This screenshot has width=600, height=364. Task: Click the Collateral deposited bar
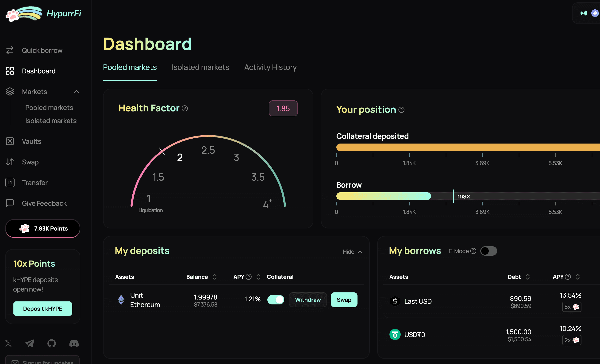coord(468,147)
